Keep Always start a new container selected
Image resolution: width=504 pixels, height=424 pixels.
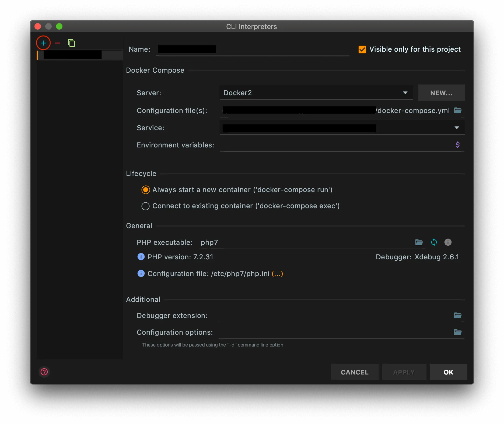(x=145, y=190)
